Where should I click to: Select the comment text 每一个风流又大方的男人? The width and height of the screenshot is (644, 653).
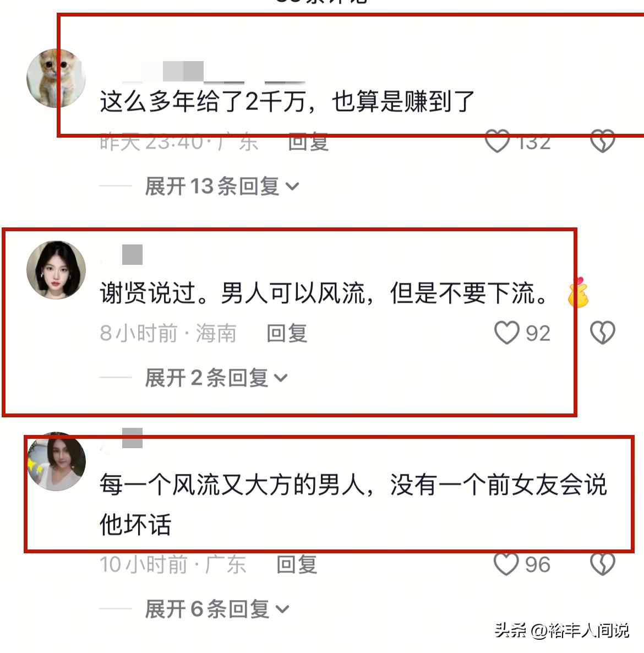[233, 485]
